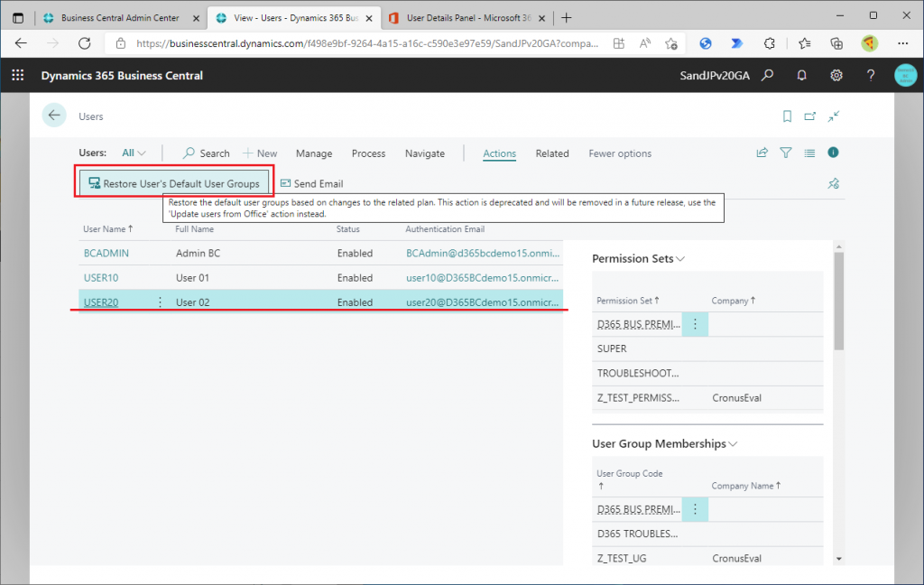
Task: Switch to Business Central Admin Center tab
Action: point(121,18)
